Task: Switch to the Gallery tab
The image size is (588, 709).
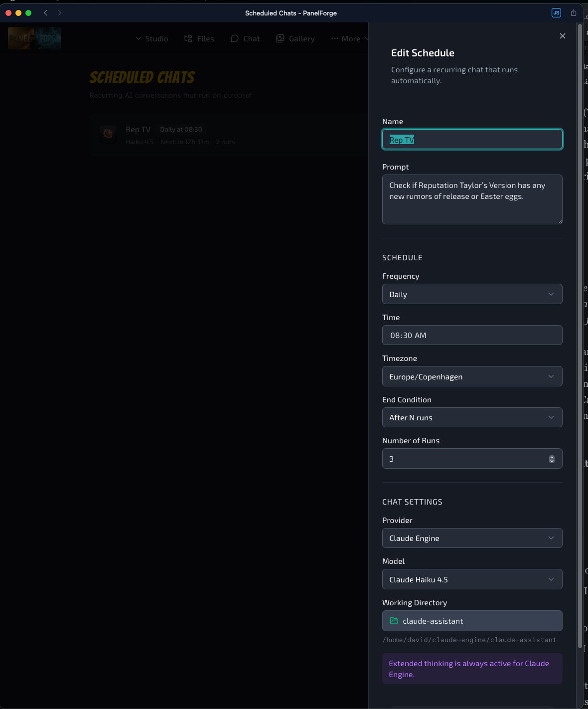Action: point(295,39)
